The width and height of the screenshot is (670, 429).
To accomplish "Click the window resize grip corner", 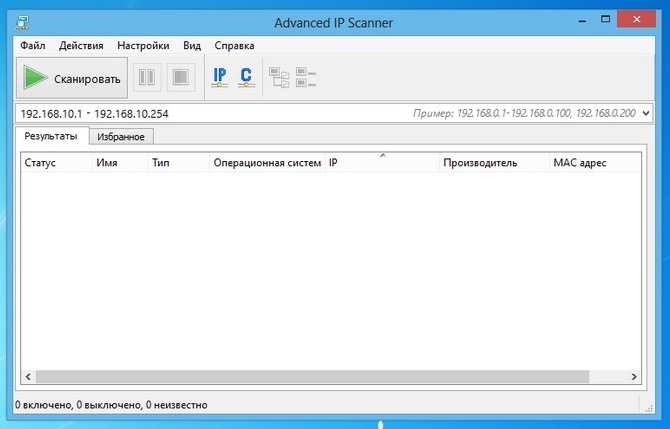I will [649, 408].
